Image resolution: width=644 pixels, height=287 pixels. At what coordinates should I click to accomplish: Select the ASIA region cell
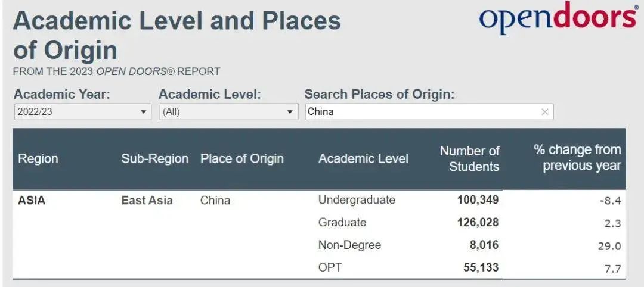32,201
